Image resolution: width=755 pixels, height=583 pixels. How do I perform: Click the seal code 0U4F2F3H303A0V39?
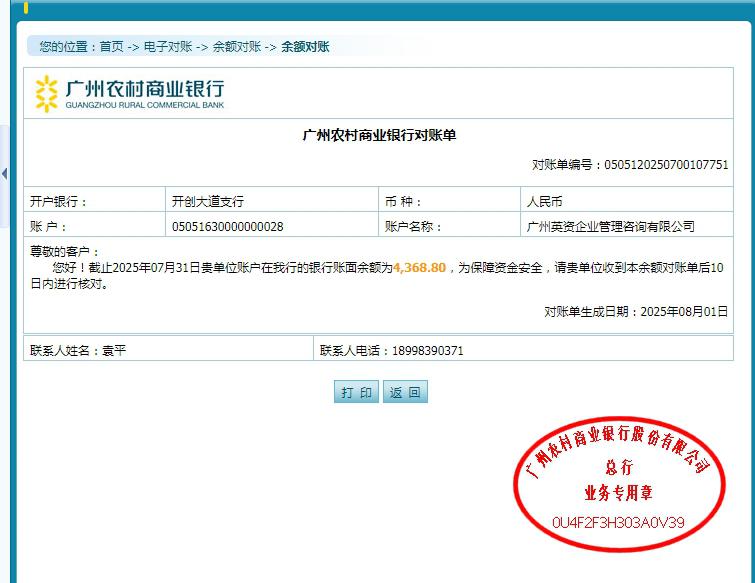(x=618, y=522)
